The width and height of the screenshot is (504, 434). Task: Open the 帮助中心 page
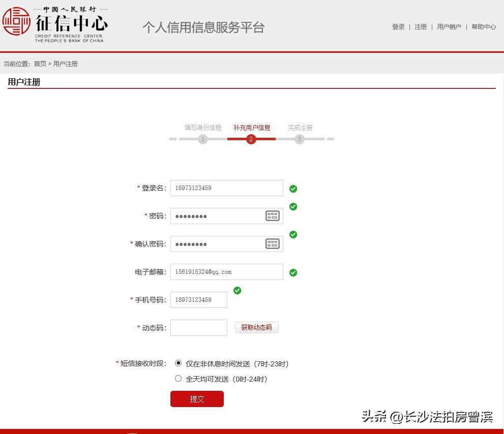[484, 27]
